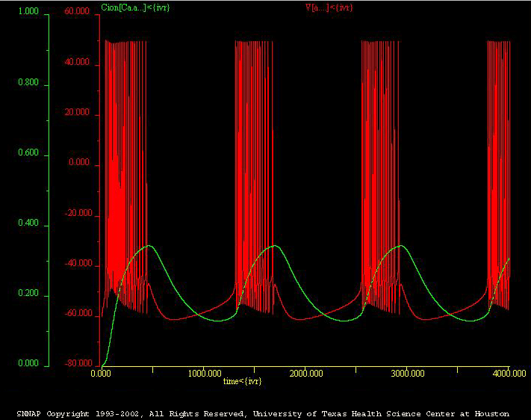531x420 pixels.
Task: Click the 1000.000 time axis tick label
Action: click(x=203, y=373)
